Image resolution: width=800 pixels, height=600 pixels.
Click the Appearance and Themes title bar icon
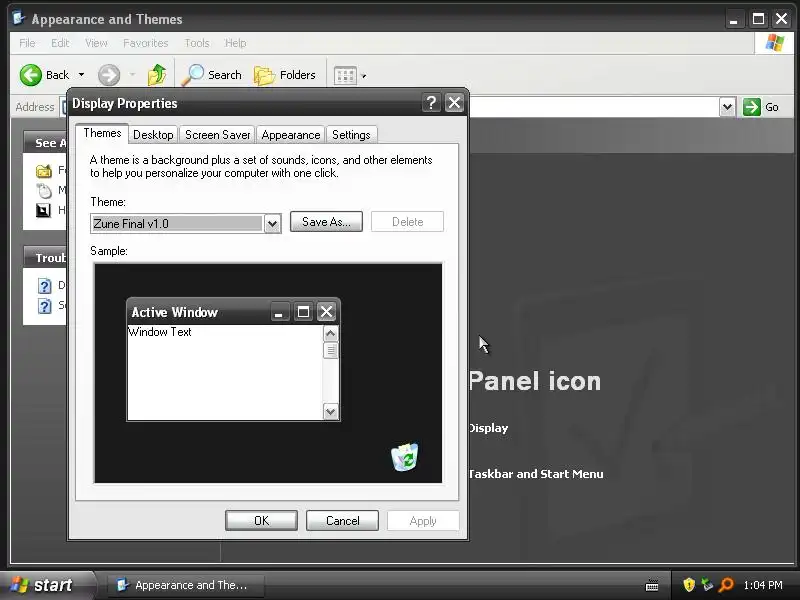(19, 18)
